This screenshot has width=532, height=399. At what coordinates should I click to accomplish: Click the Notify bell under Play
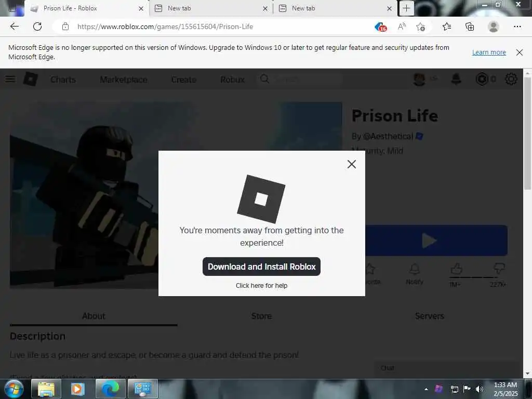tap(414, 273)
